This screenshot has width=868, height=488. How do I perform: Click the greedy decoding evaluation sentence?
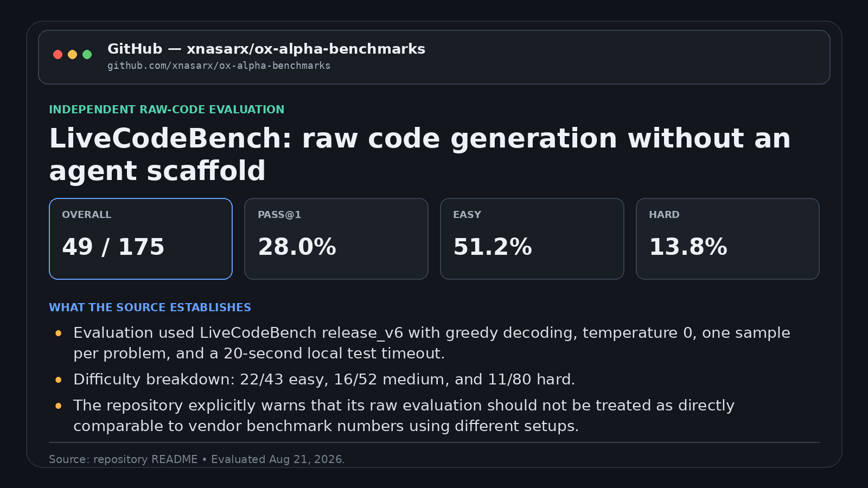click(x=432, y=343)
